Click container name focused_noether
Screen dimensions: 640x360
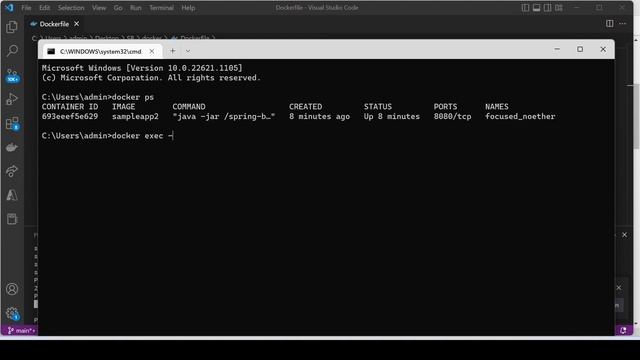tap(520, 116)
